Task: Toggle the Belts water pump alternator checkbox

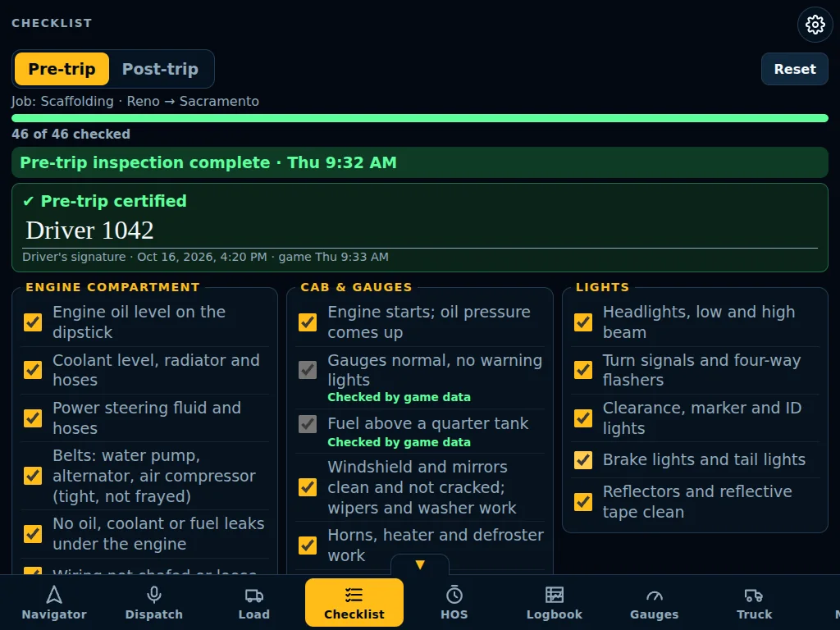Action: 33,476
